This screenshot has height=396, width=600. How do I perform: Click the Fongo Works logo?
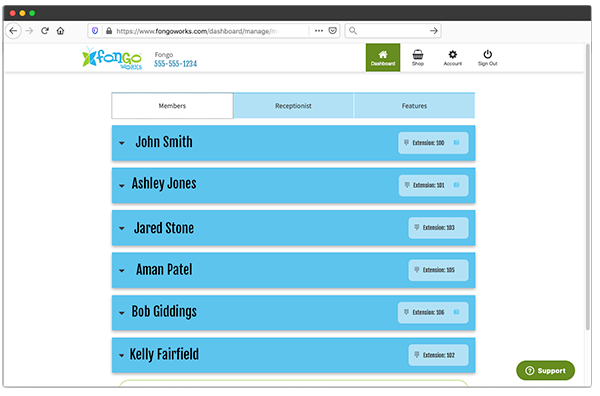click(x=112, y=58)
